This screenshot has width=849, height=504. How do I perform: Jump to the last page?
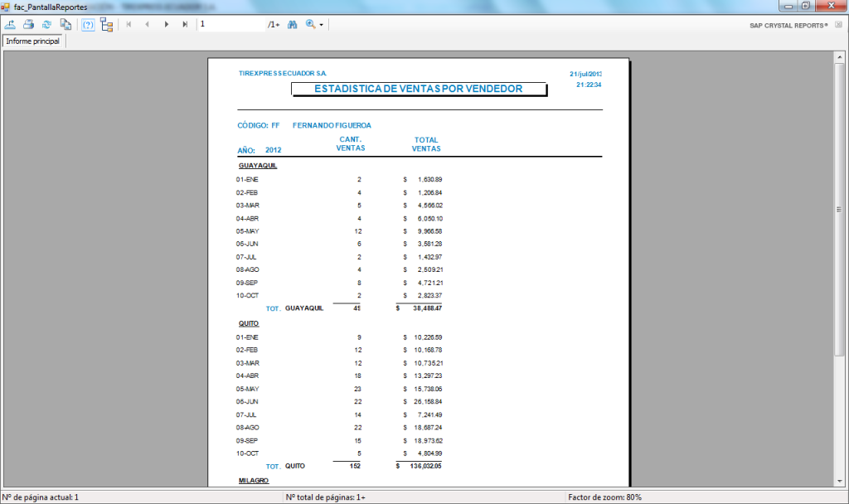pos(185,25)
